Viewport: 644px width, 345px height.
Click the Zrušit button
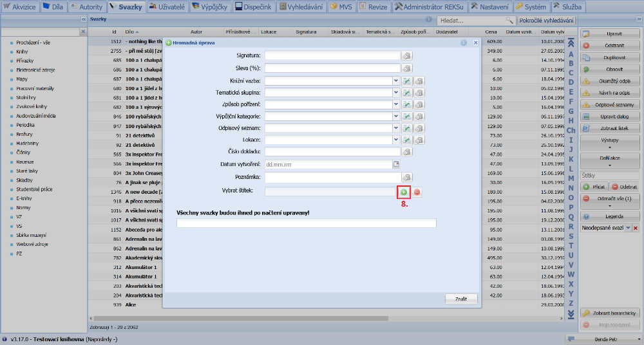[x=461, y=299]
